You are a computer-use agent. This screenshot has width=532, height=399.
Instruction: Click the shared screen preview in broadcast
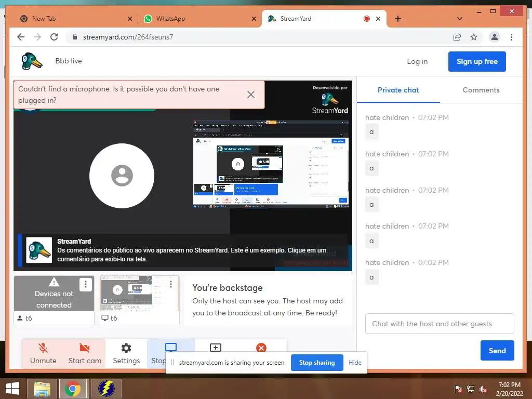[x=271, y=164]
